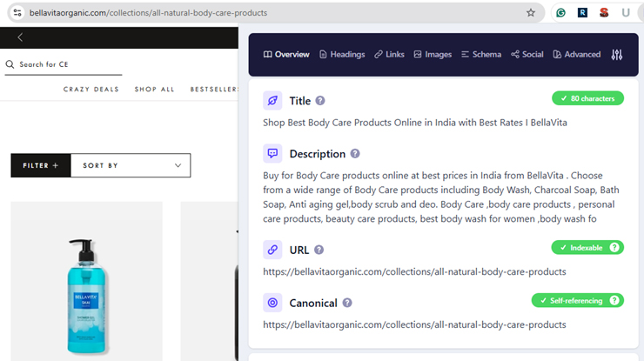Click the Canonical help question mark
The image size is (644, 361).
[x=347, y=303]
